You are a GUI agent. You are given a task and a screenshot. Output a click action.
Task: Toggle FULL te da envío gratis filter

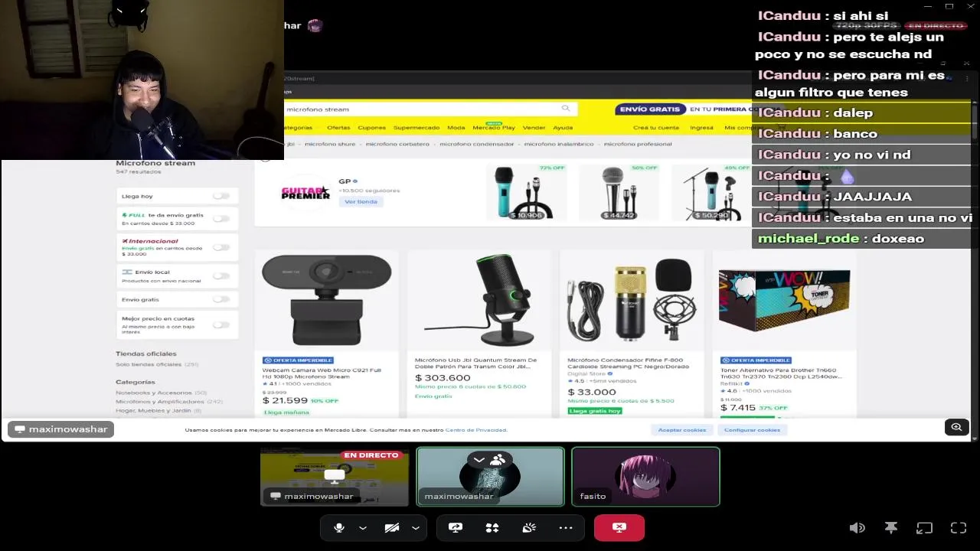pyautogui.click(x=221, y=219)
